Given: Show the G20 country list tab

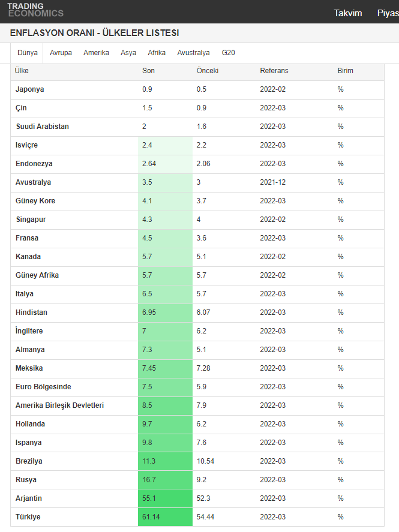Looking at the screenshot, I should [x=228, y=53].
